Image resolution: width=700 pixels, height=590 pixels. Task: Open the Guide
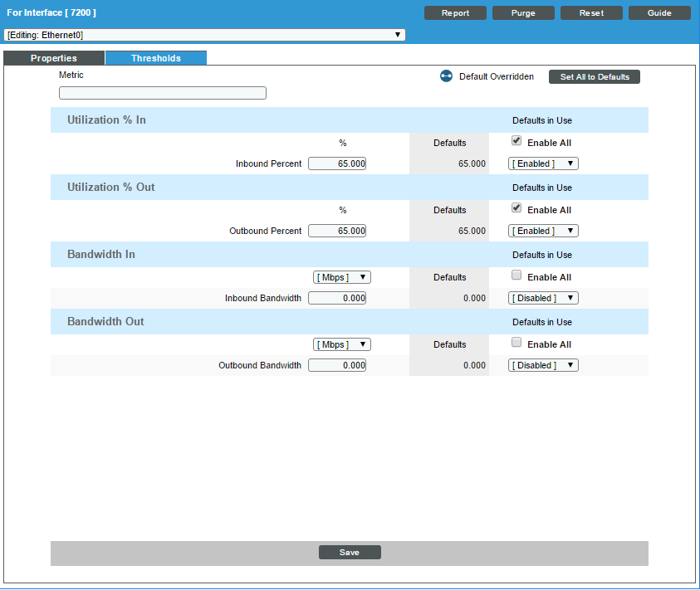[659, 12]
